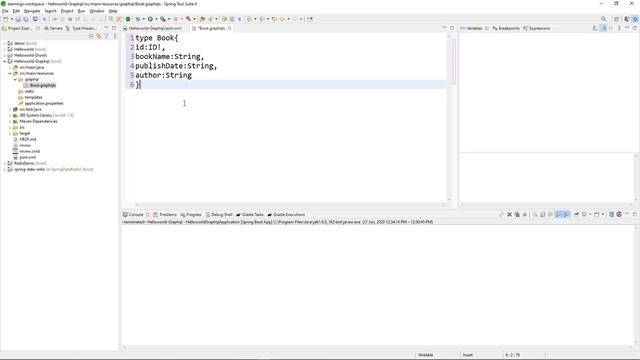Open the Navigate menu
This screenshot has height=360, width=640.
tap(32, 11)
